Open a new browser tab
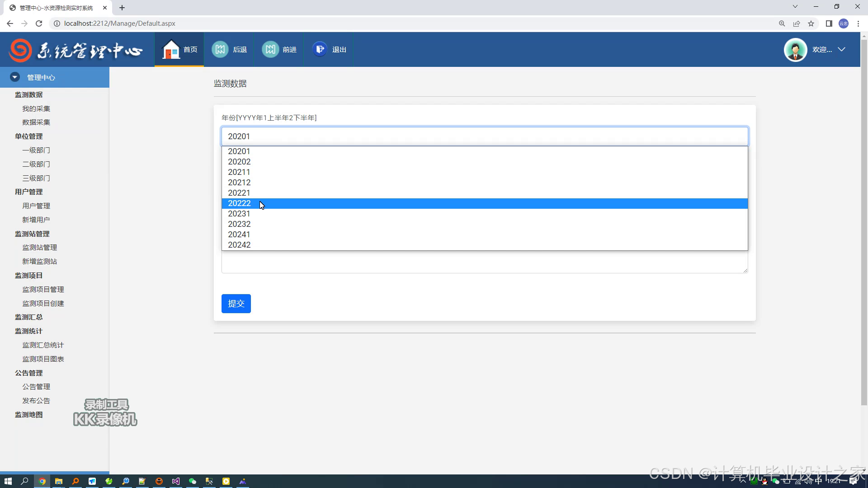 [122, 8]
